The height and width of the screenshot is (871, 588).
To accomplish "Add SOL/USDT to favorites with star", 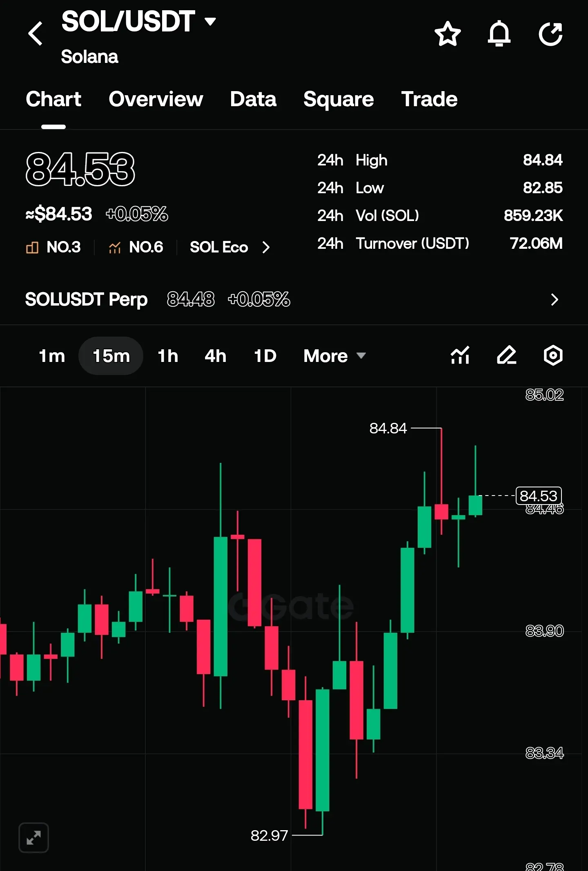I will (x=448, y=33).
